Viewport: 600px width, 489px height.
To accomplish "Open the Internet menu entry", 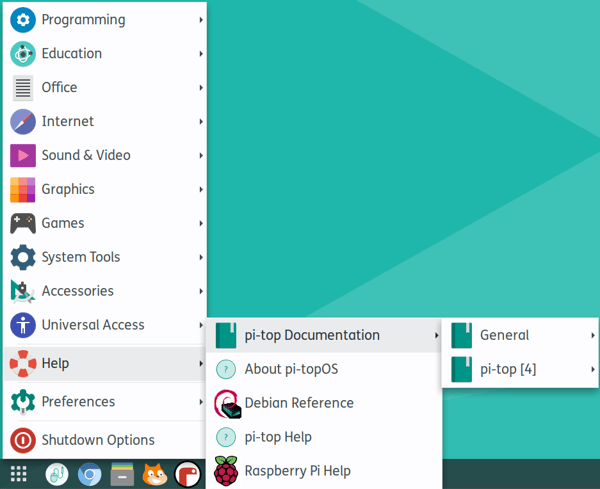I will click(x=105, y=122).
